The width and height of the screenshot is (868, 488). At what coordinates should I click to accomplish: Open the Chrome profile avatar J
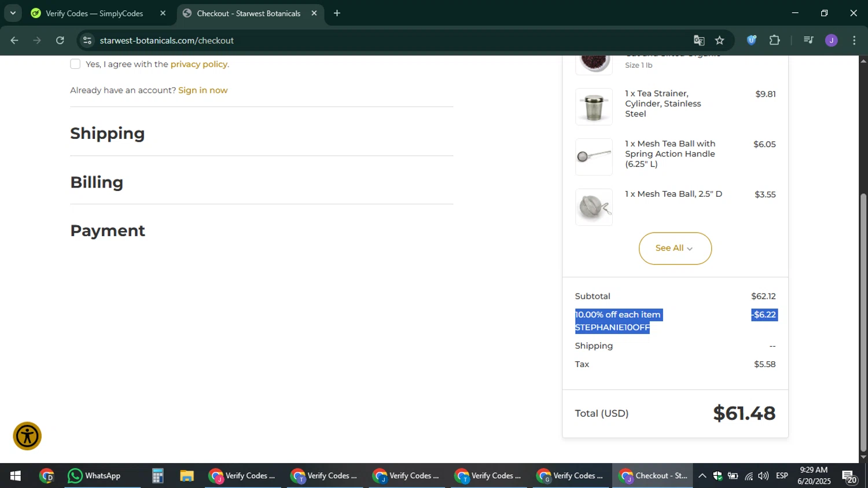click(x=832, y=41)
